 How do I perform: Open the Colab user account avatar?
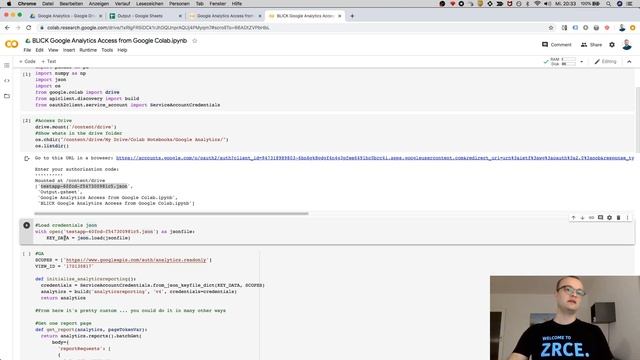click(627, 44)
